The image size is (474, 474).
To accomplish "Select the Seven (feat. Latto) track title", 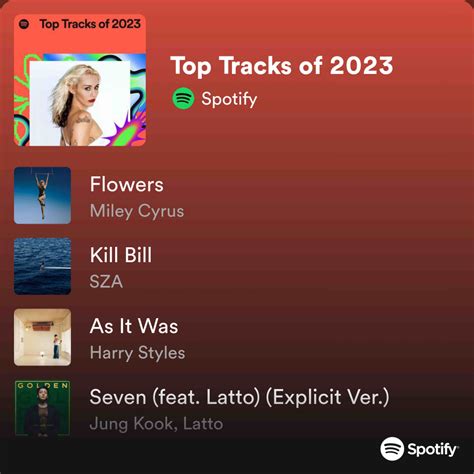I will point(239,397).
